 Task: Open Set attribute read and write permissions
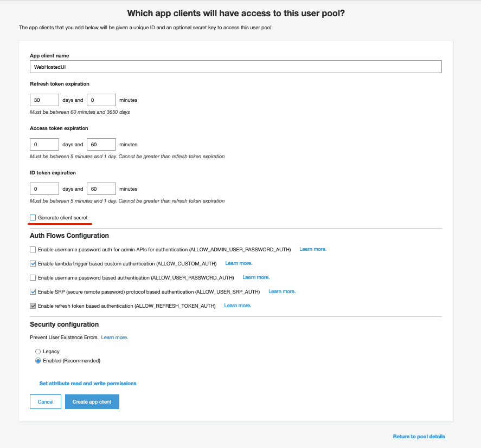88,384
